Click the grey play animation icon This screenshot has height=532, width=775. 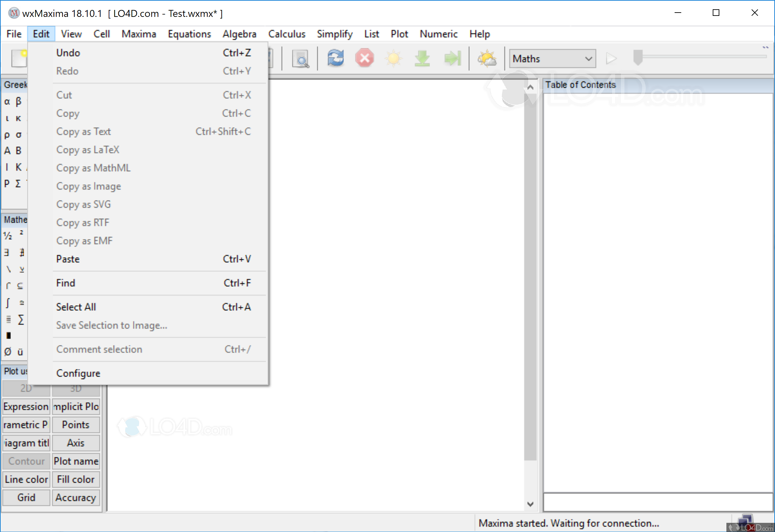pyautogui.click(x=611, y=58)
